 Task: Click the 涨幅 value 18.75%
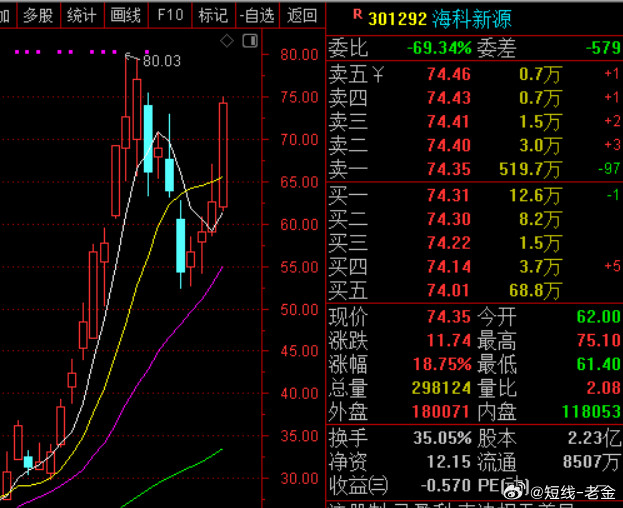coord(442,365)
